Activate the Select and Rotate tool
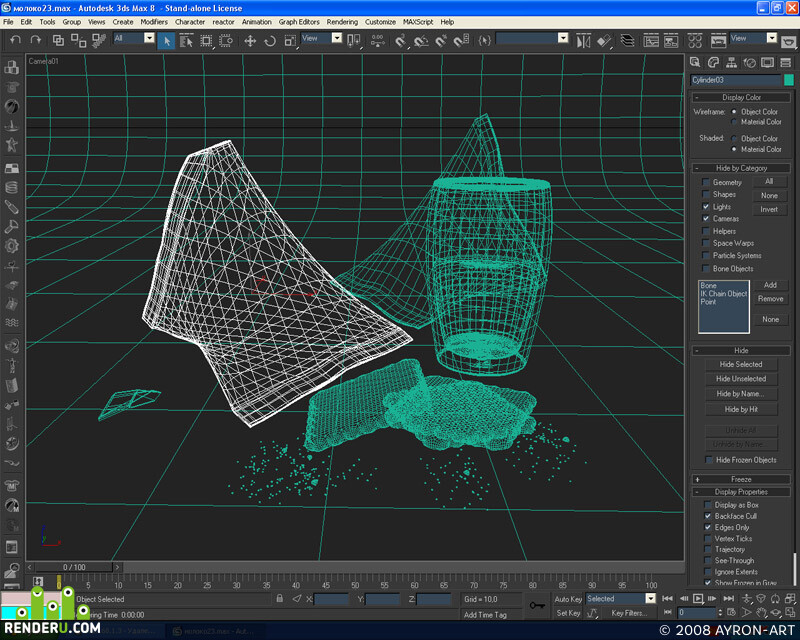 [x=270, y=41]
